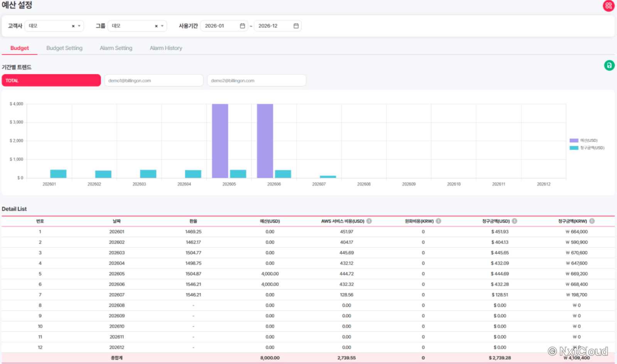Click the purple budget bar for 202606
Image resolution: width=617 pixels, height=364 pixels.
coord(265,141)
